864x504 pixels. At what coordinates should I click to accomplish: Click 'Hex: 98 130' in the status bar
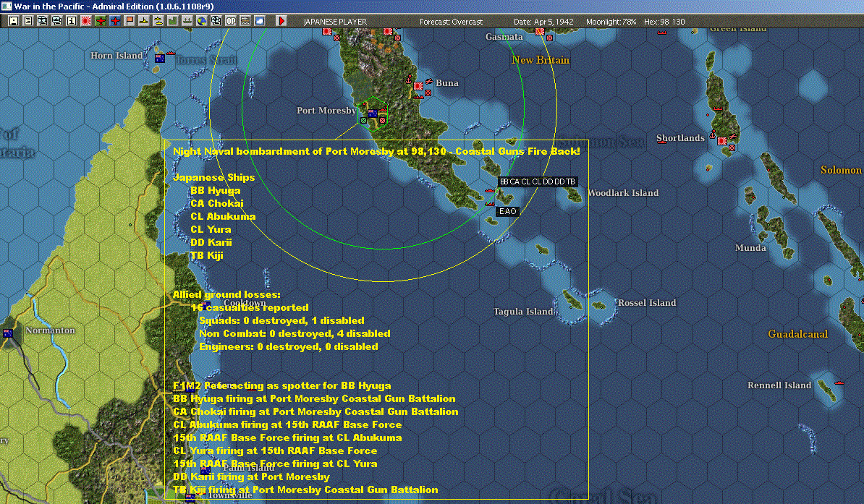(x=664, y=22)
